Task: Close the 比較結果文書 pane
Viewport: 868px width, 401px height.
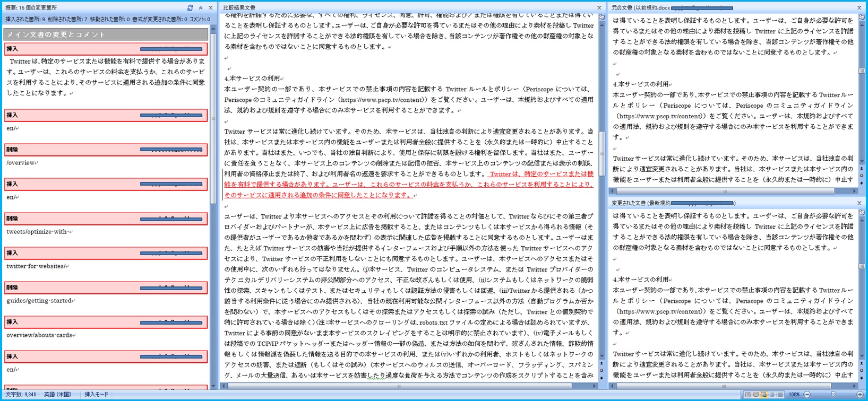Action: coord(599,8)
